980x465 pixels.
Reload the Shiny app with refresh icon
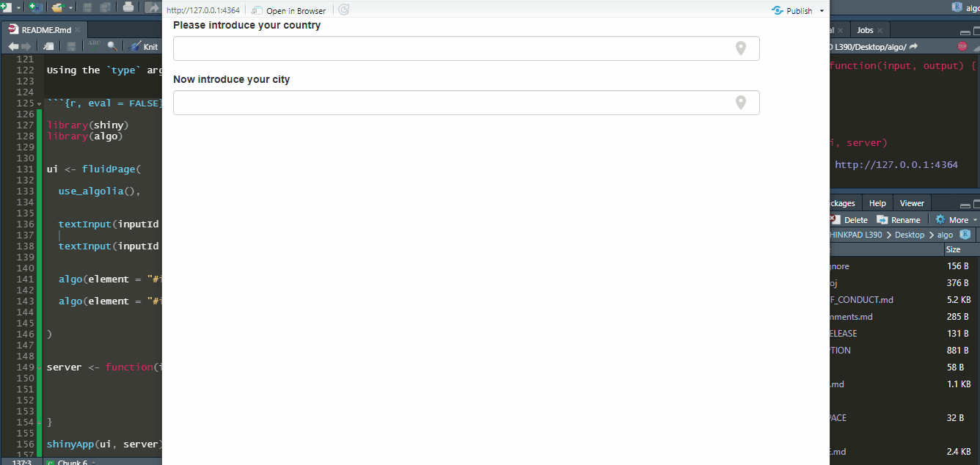point(343,10)
